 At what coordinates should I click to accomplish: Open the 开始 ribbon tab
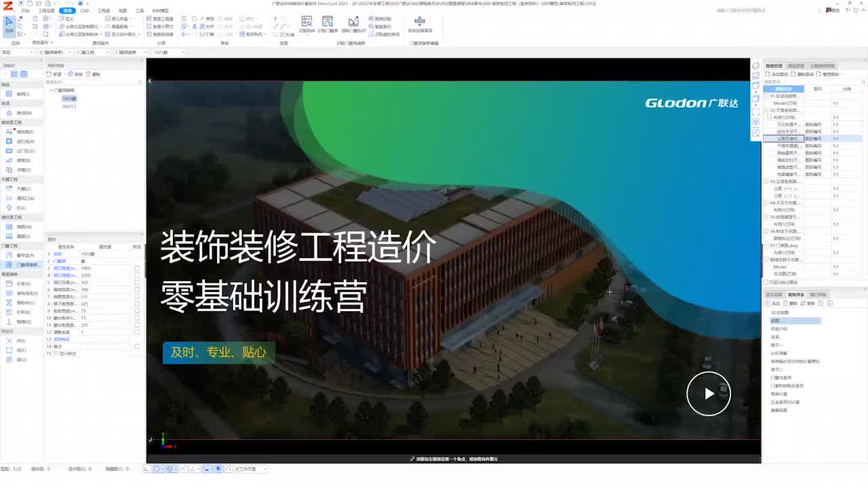(x=26, y=11)
